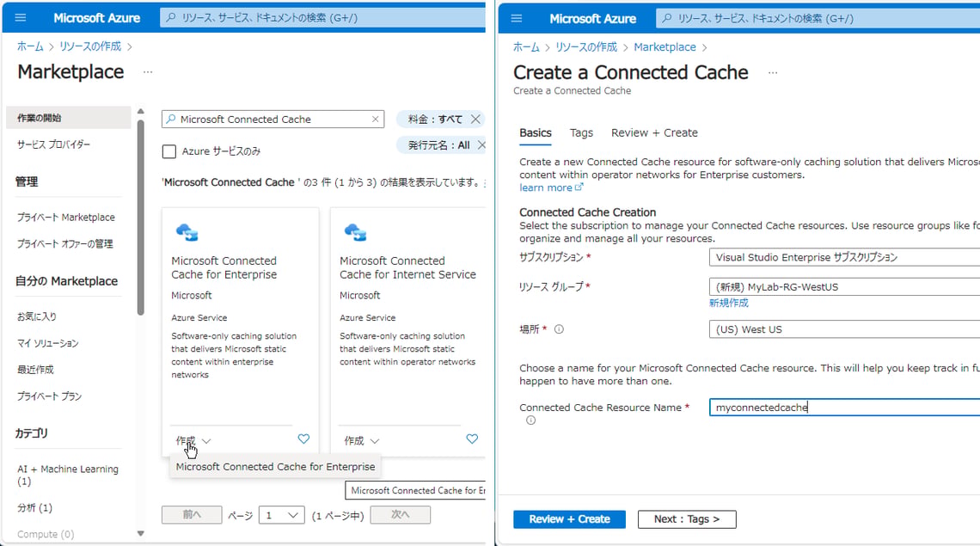Go to リソースの作成 breadcrumb in left window
Image resolution: width=980 pixels, height=546 pixels.
tap(90, 46)
